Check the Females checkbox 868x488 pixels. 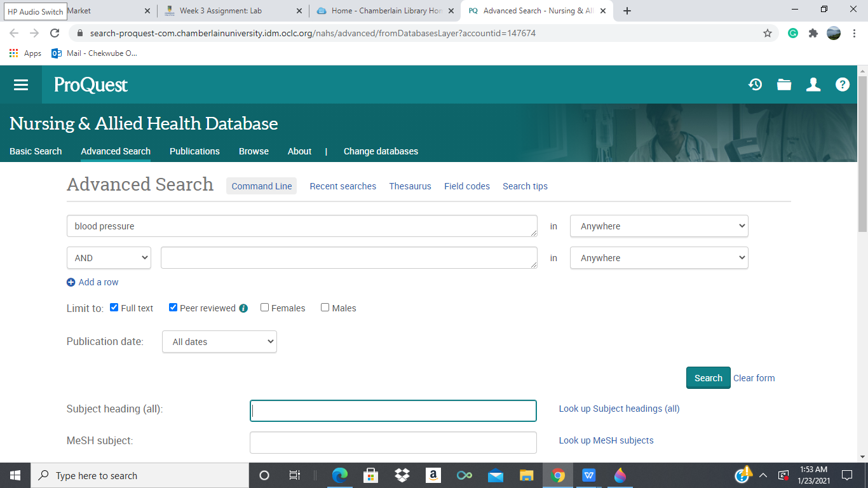(265, 308)
